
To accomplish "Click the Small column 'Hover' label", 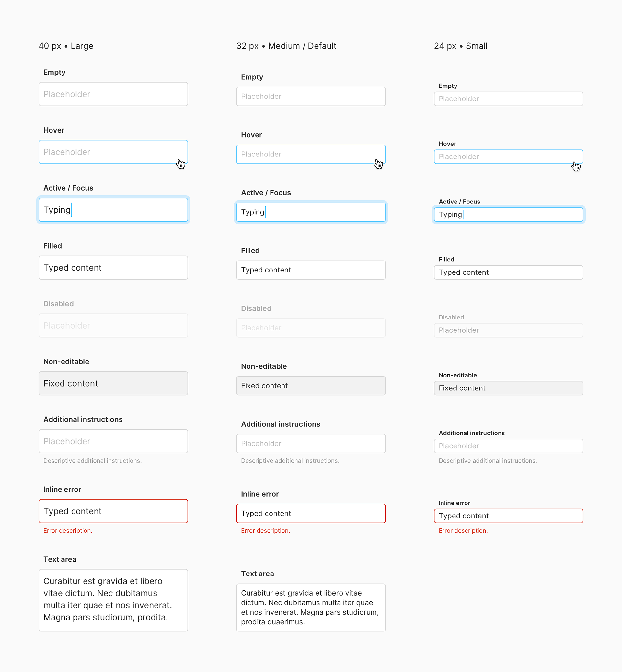I will tap(447, 144).
